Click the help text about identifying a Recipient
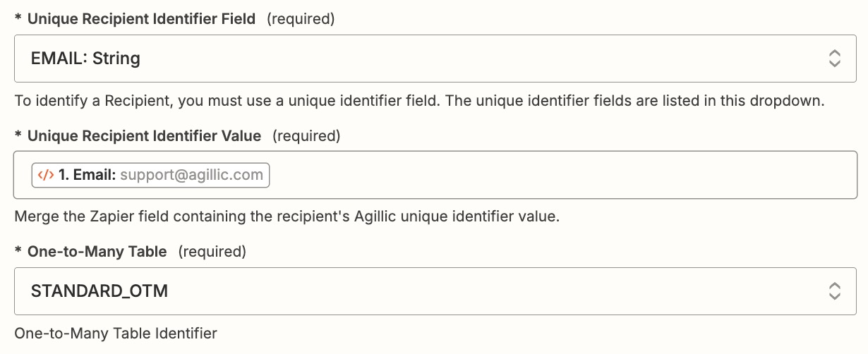Image resolution: width=868 pixels, height=354 pixels. point(419,101)
